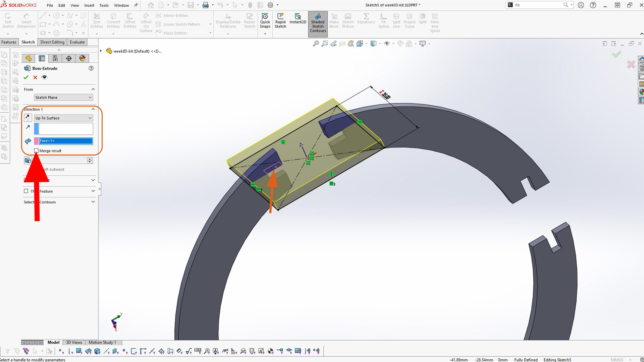Switch to the 3D Views tab
Screen dimensions: 644x362
click(74, 342)
